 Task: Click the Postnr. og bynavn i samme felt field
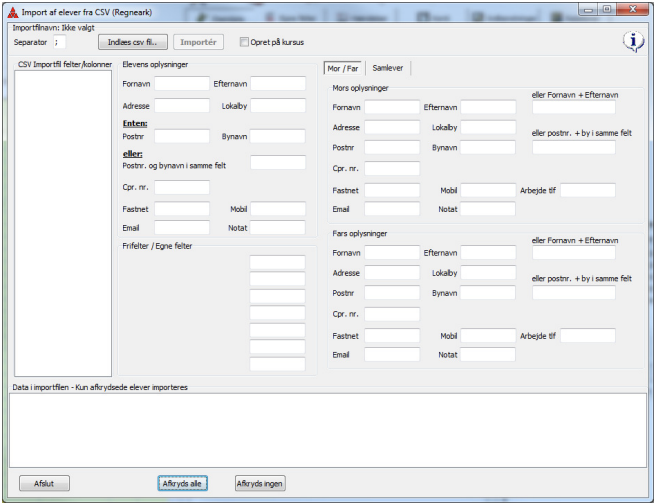pyautogui.click(x=278, y=163)
